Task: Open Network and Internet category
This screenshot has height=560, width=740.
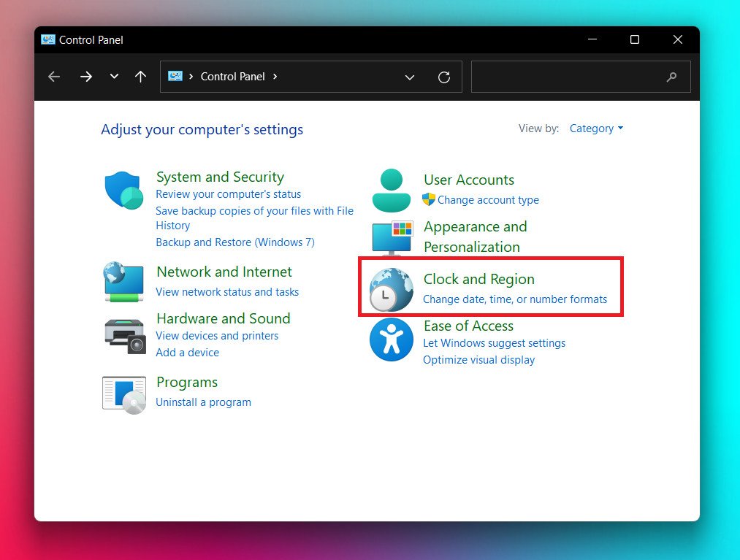Action: pyautogui.click(x=224, y=272)
